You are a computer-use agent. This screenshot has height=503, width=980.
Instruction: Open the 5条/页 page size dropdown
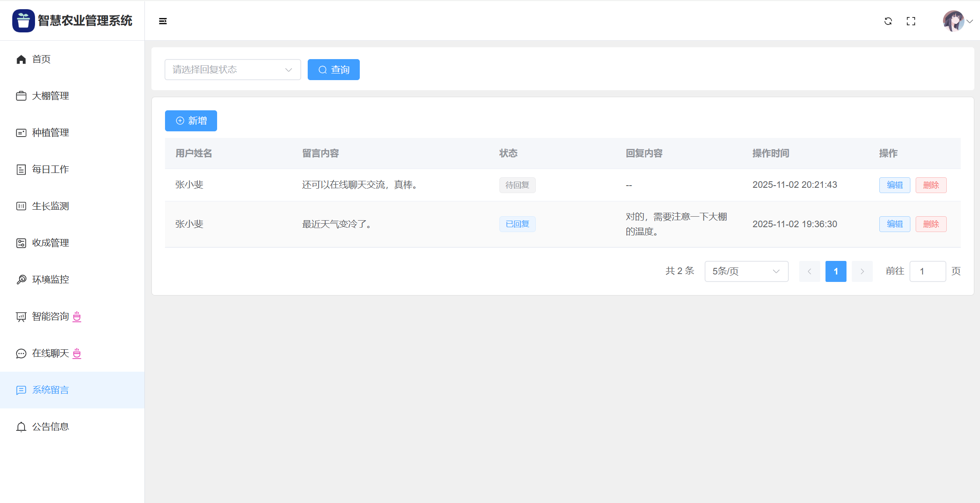tap(746, 271)
